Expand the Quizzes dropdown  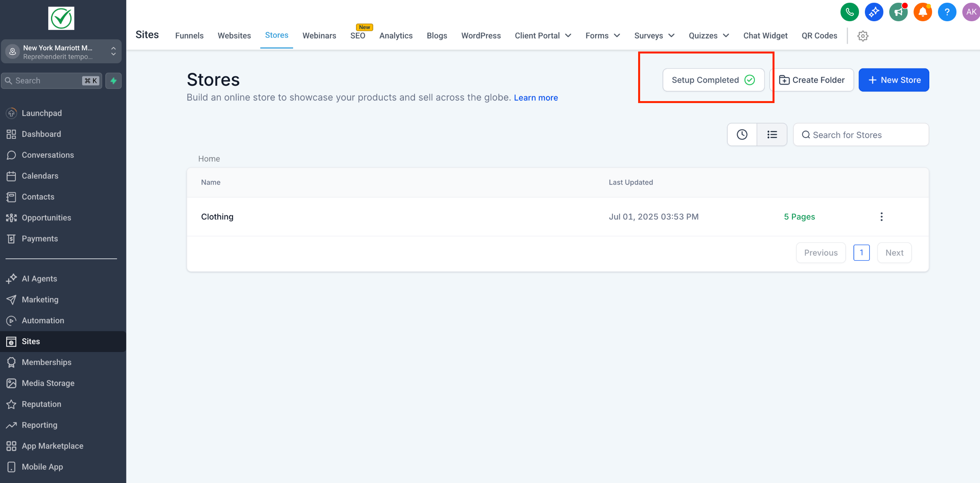point(709,36)
